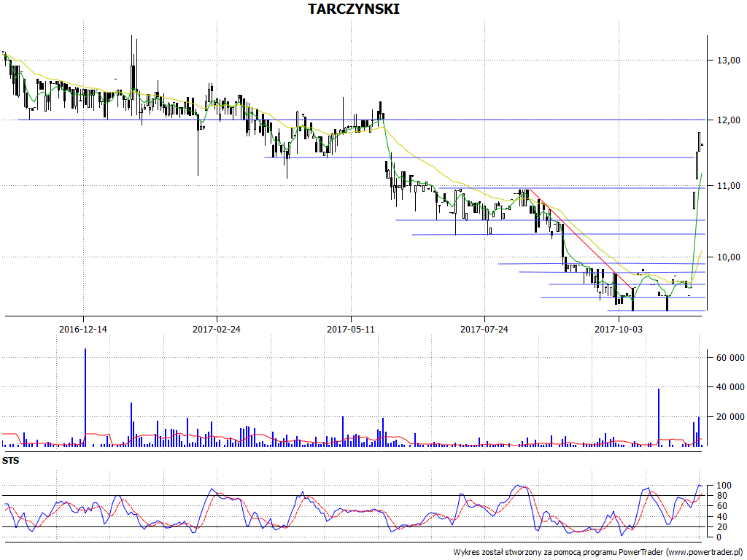Click the 2017-02-24 date label

point(216,329)
